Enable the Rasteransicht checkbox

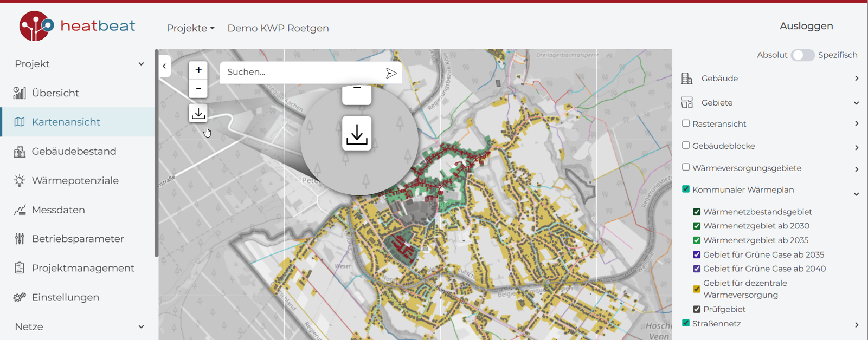[x=686, y=123]
